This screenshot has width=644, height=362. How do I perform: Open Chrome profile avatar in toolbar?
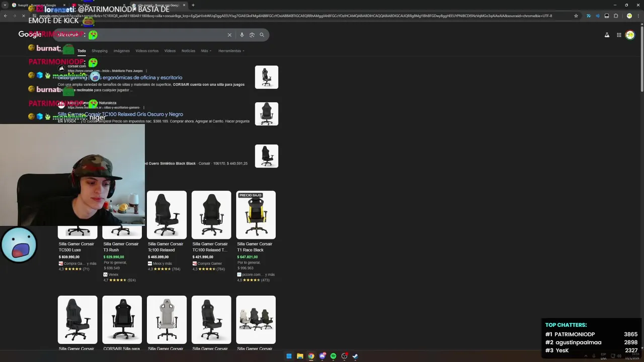coord(629,16)
